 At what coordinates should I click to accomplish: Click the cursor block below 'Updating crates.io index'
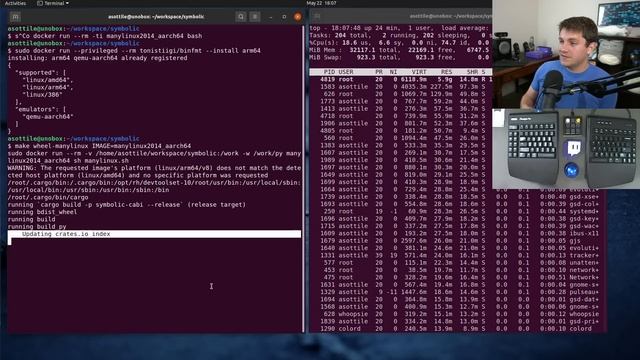[x=9, y=241]
